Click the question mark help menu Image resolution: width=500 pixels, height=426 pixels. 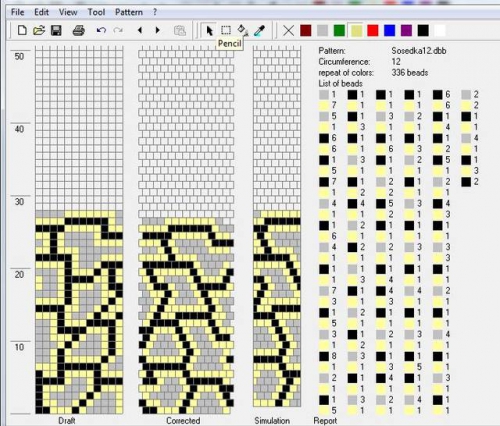(155, 12)
